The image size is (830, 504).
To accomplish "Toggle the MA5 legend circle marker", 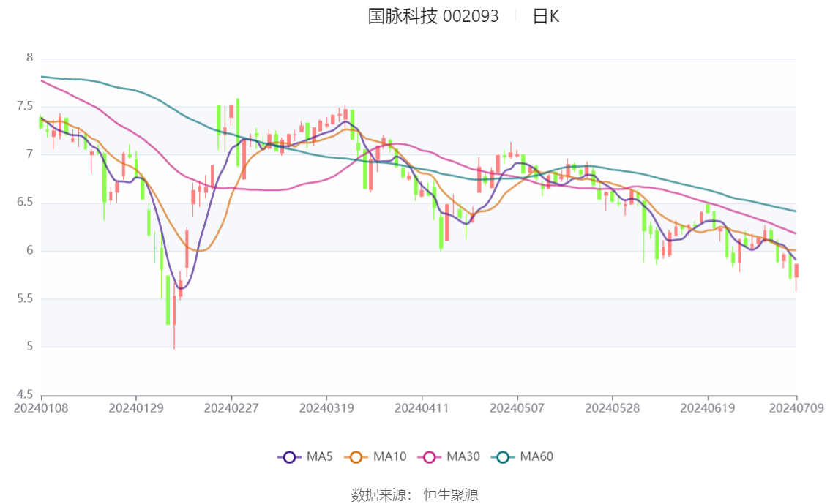I will pos(289,457).
